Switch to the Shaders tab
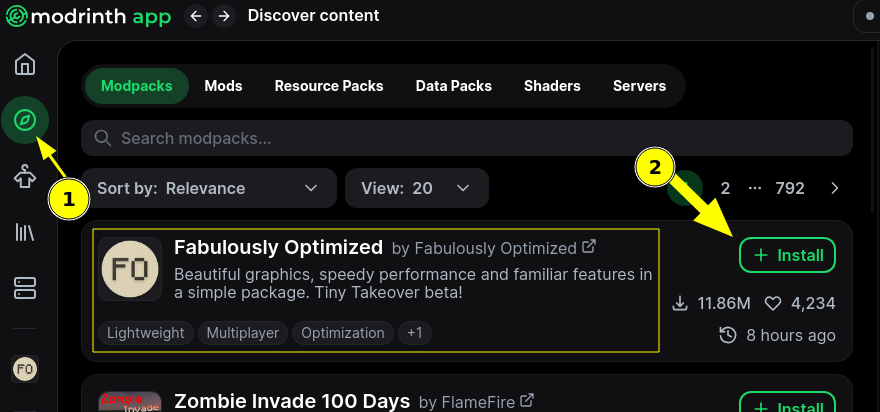 552,86
